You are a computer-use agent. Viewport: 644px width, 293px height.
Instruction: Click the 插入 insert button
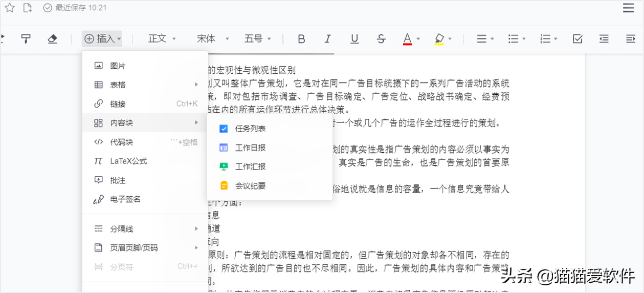point(102,39)
